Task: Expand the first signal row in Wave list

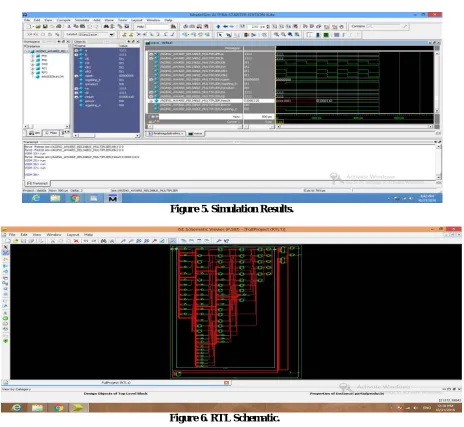Action: [x=151, y=54]
